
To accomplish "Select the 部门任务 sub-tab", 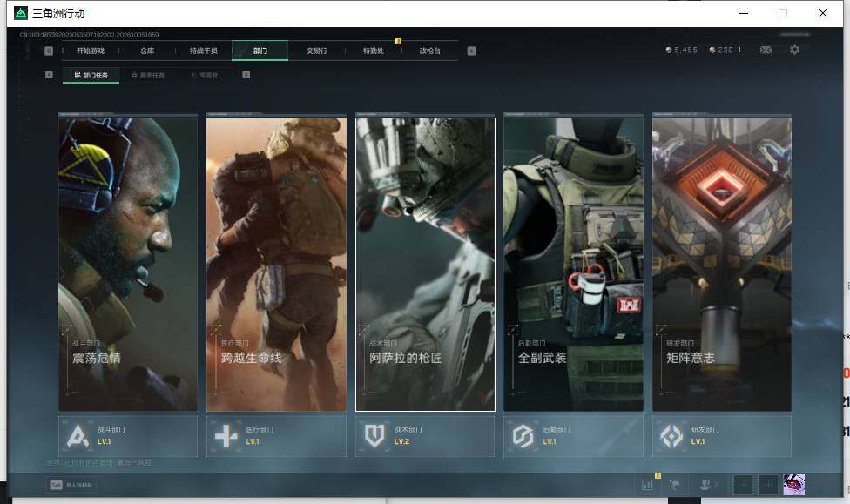I will tap(91, 76).
